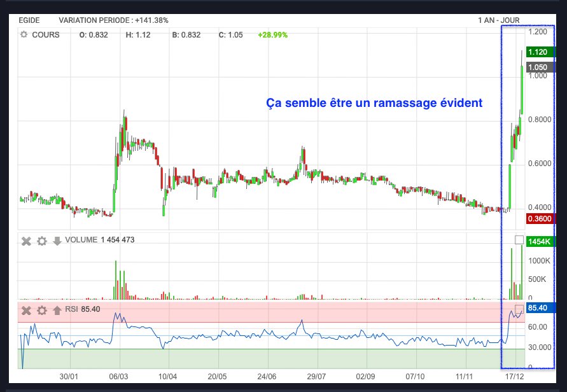Move the RSI panel up with arrow
The width and height of the screenshot is (567, 392).
(57, 311)
